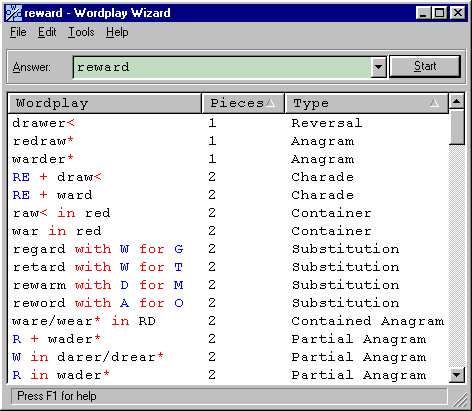Click the scrollbar down arrow

coord(457,375)
